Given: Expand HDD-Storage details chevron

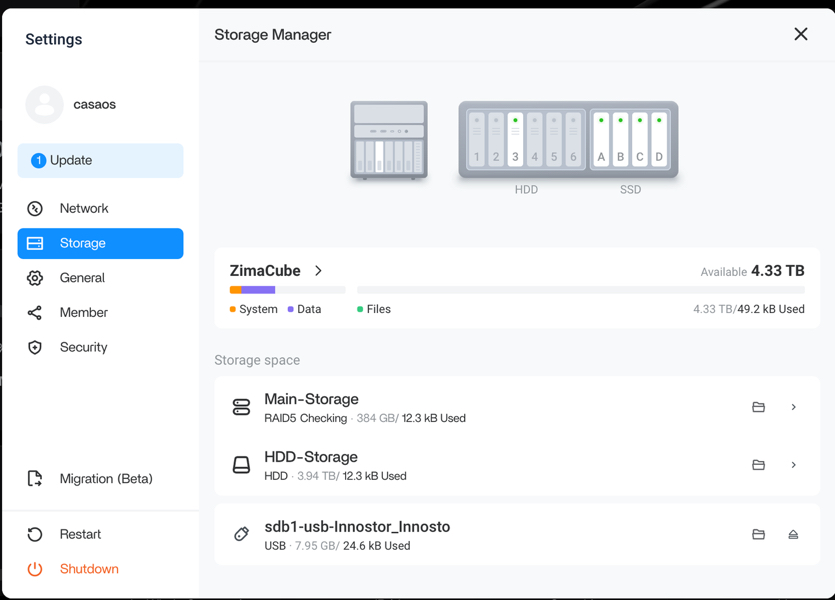Looking at the screenshot, I should tap(794, 465).
